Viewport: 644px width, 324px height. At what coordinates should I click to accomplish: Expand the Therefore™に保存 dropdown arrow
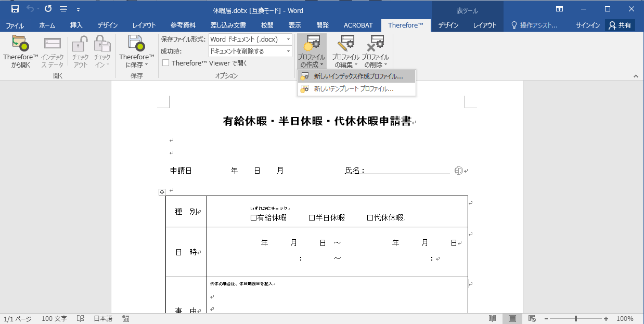147,65
